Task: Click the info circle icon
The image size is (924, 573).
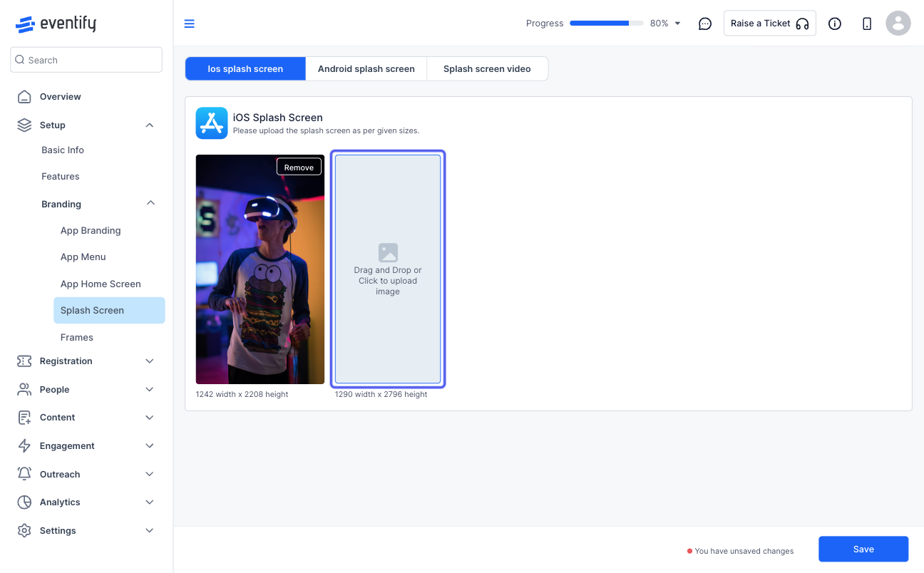Action: (835, 24)
